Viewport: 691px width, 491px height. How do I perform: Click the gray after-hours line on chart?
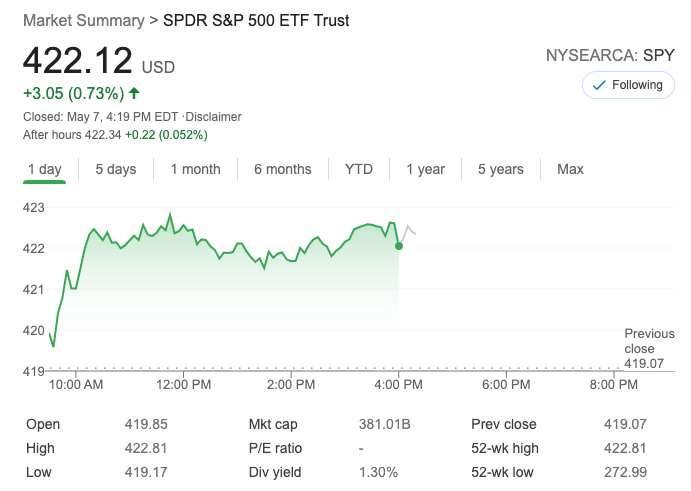(x=409, y=231)
